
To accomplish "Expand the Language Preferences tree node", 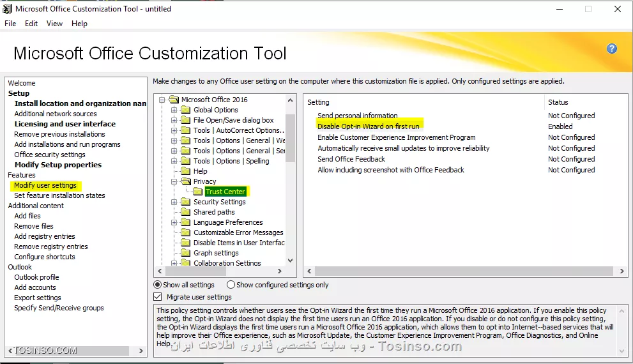I will (174, 222).
